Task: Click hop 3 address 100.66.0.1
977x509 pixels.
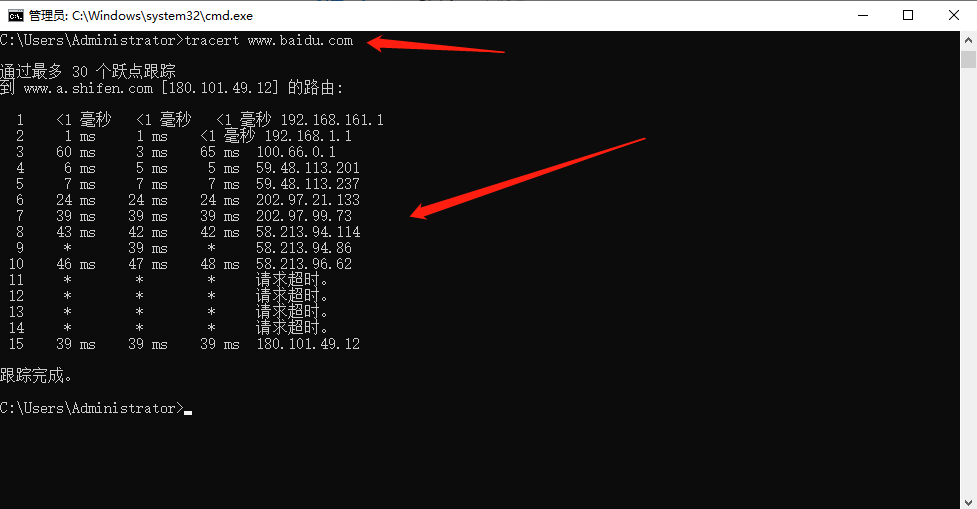Action: [x=296, y=152]
